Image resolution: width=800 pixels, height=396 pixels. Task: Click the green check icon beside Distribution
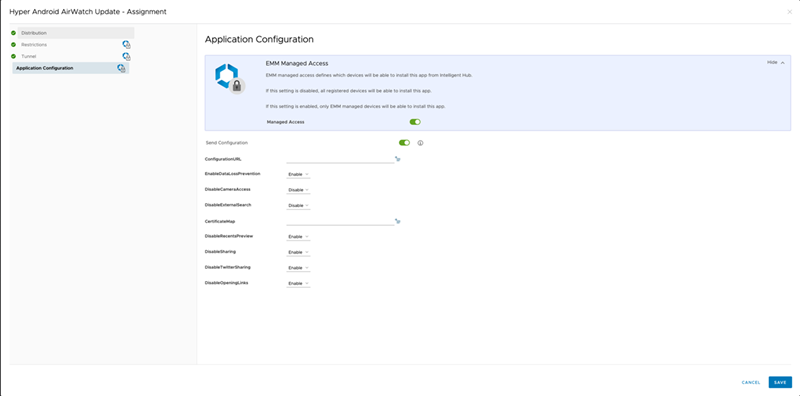(x=13, y=33)
